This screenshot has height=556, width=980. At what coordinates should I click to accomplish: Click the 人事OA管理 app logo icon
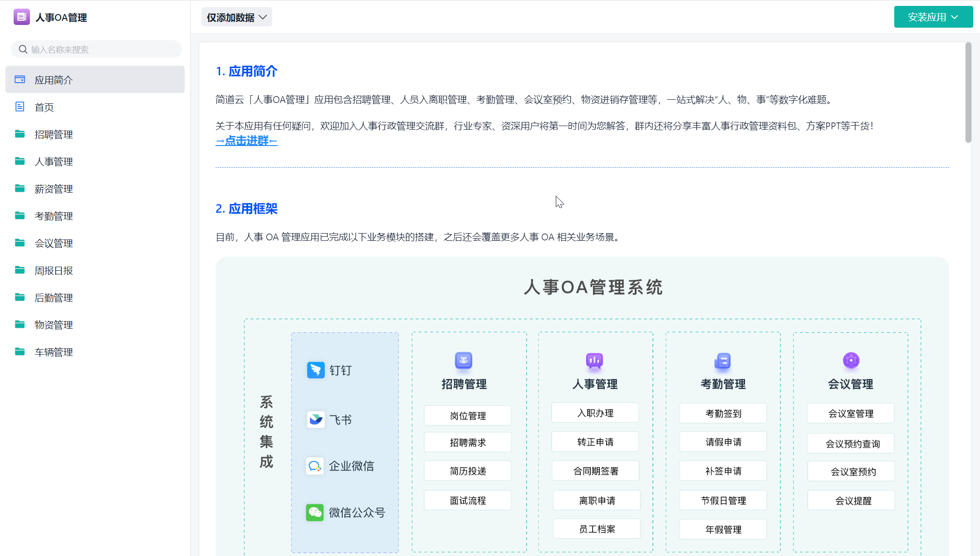click(21, 17)
